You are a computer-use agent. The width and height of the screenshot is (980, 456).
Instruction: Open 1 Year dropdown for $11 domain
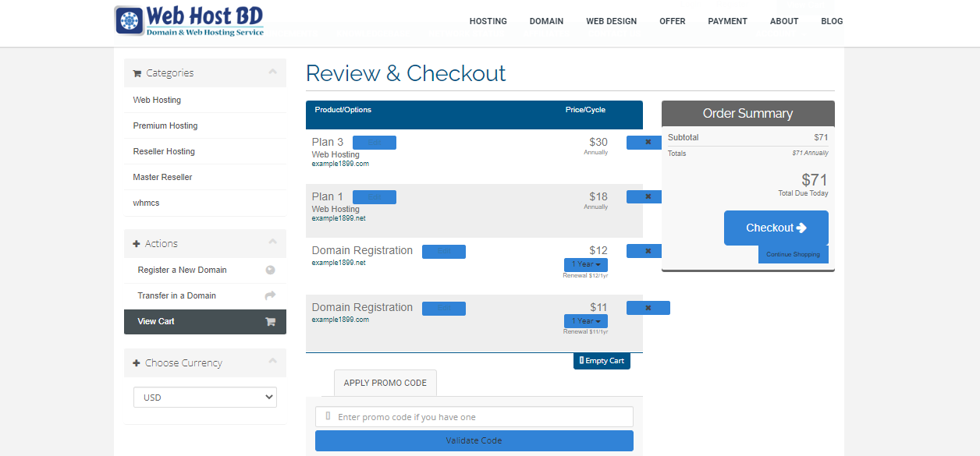click(585, 321)
